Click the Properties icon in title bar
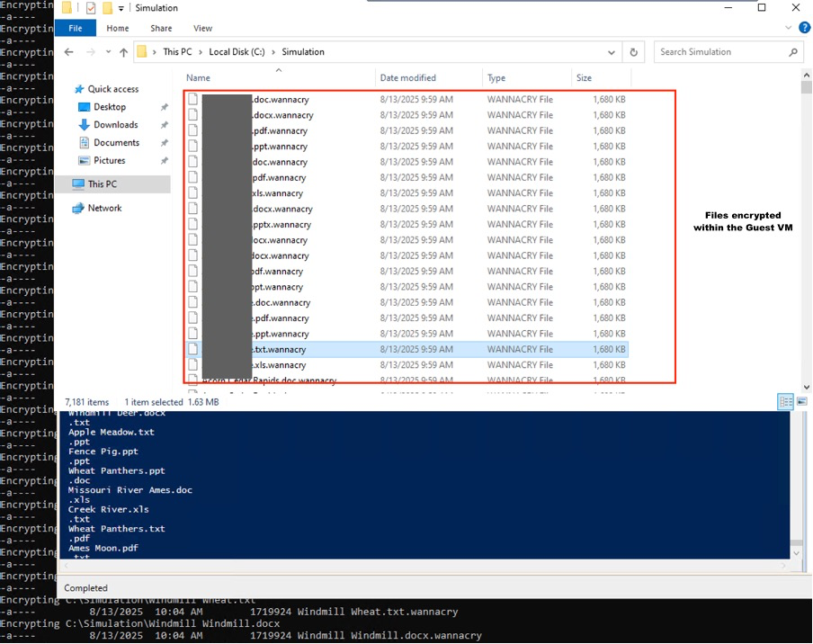Screen dimensions: 813x644 pos(91,8)
